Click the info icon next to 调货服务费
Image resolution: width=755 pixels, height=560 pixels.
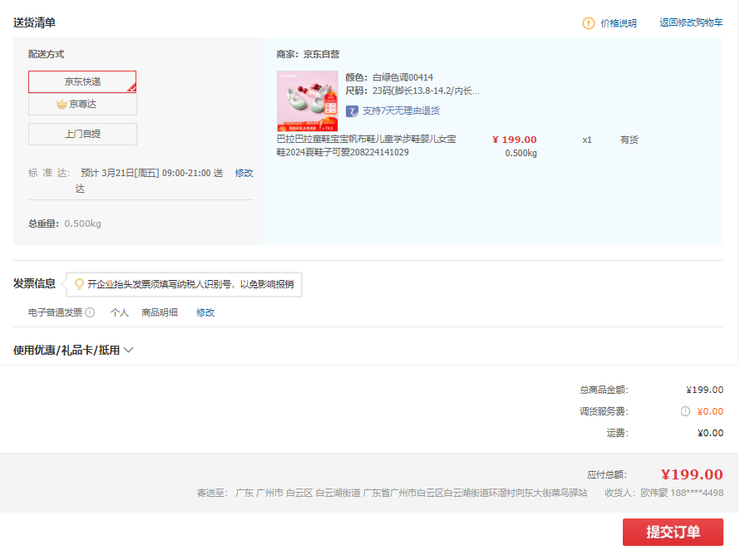(685, 411)
